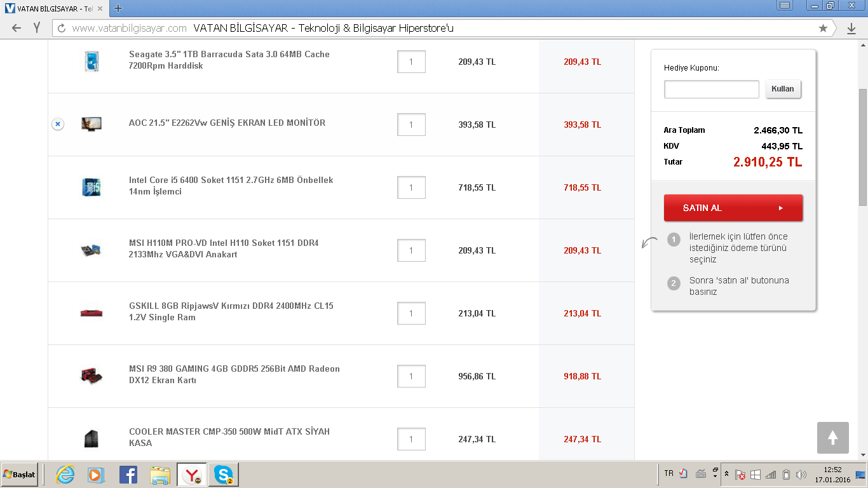Launch Internet Explorer from the taskbar
Viewport: 868px width, 488px height.
click(x=65, y=475)
